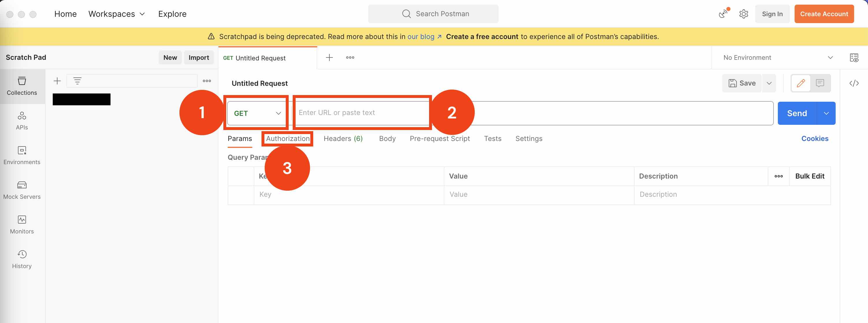This screenshot has width=868, height=323.
Task: Open the Mock Servers sidebar section
Action: pos(22,190)
